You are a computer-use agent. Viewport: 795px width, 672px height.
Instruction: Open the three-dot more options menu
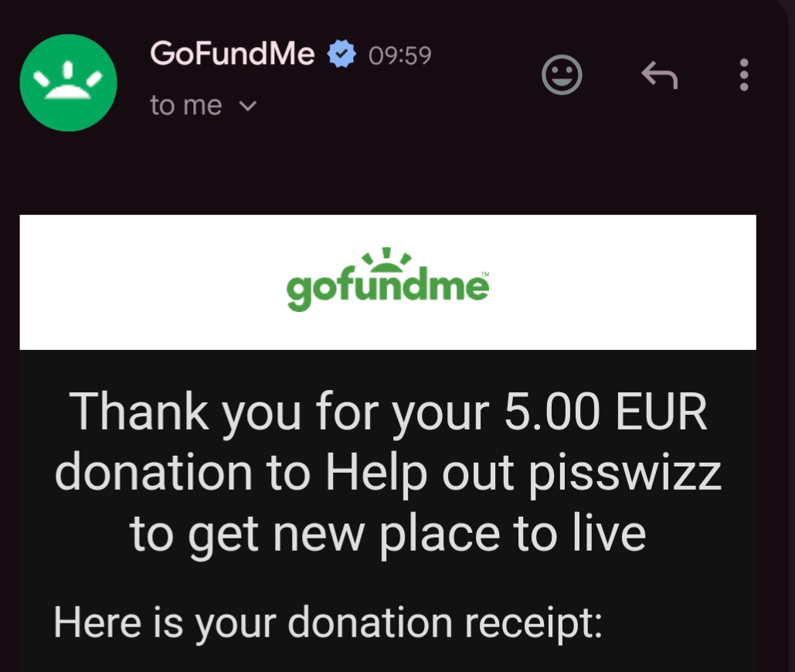[744, 75]
